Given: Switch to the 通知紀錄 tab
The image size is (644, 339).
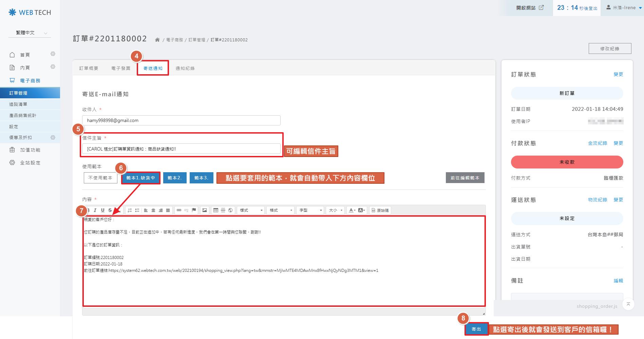Looking at the screenshot, I should 185,68.
